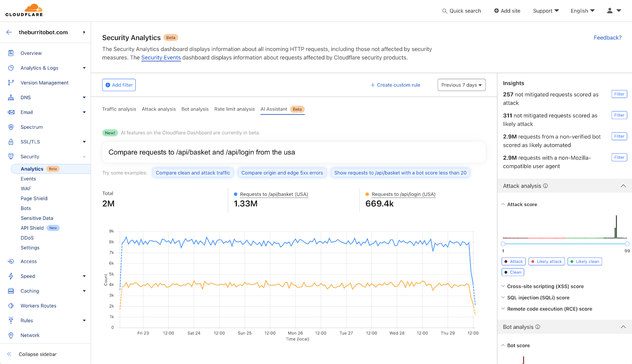Click the Access icon in sidebar
Screen dimensions: 632x364
click(11, 261)
